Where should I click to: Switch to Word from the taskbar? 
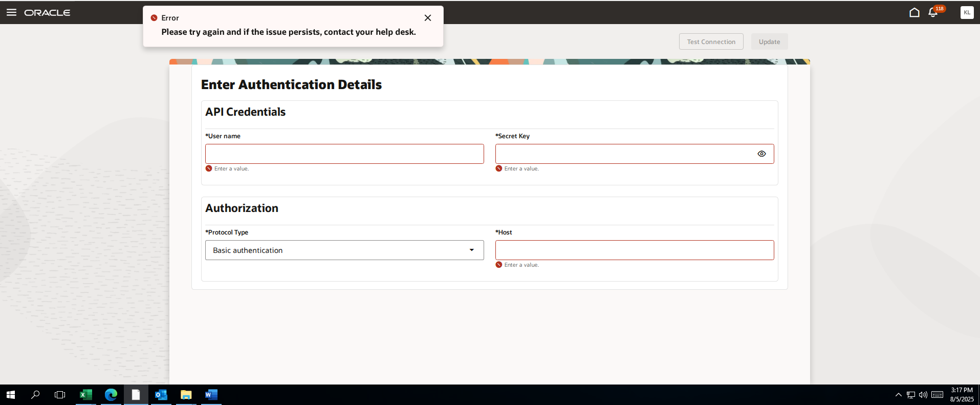coord(211,395)
